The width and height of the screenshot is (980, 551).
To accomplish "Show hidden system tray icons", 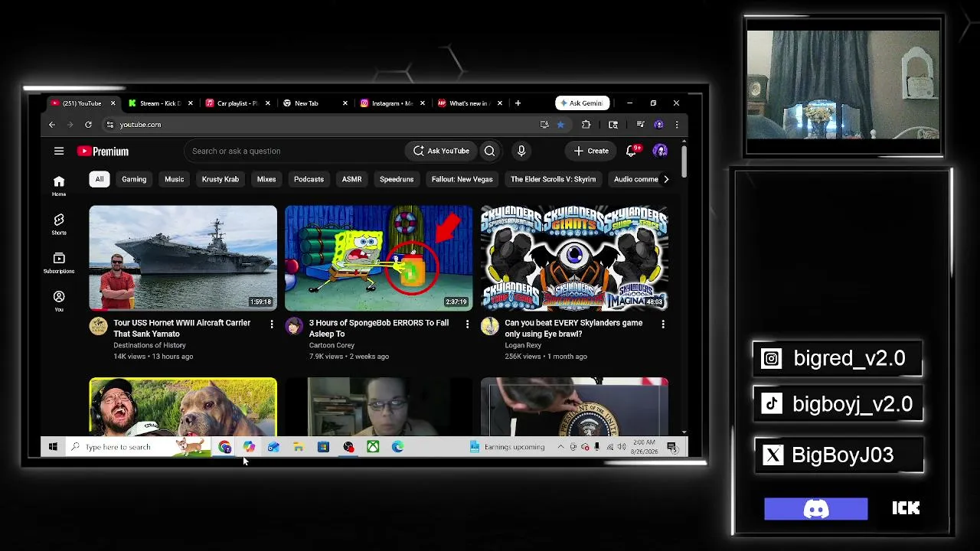I will point(560,447).
